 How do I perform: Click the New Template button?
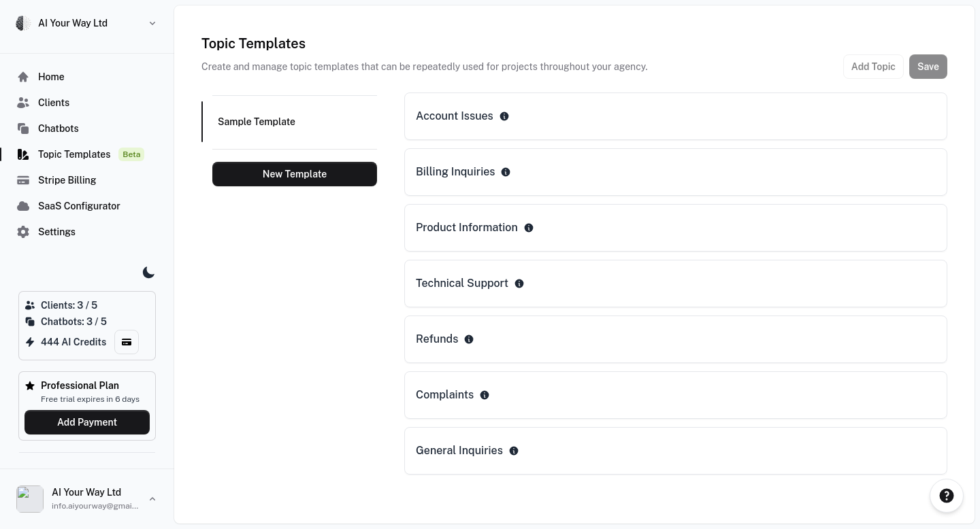coord(295,174)
